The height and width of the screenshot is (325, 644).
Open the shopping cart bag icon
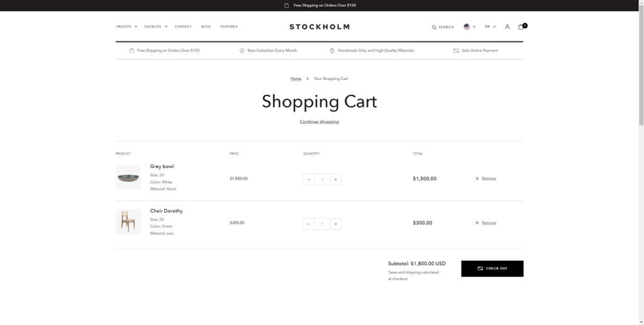(x=521, y=27)
